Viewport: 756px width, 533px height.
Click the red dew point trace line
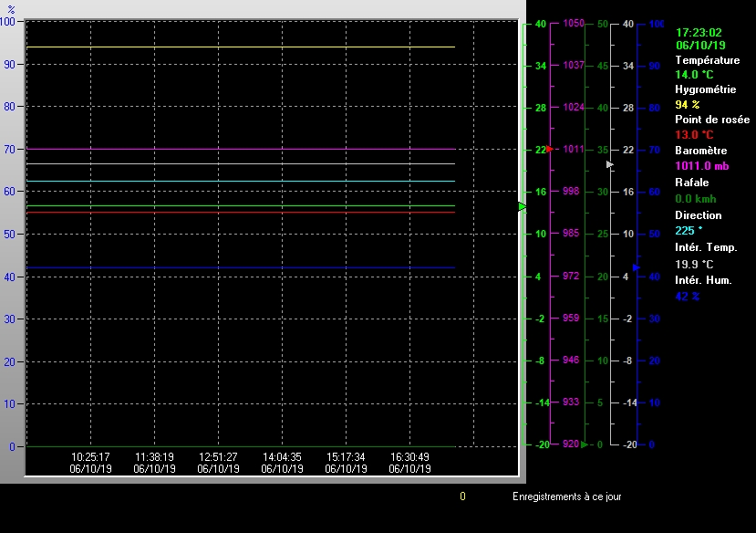[241, 213]
